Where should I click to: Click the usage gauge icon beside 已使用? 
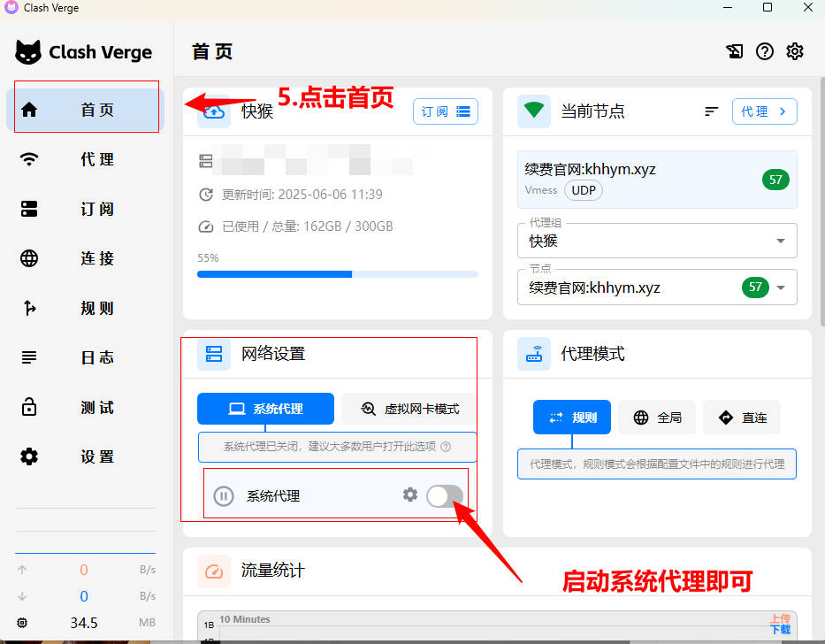point(206,227)
